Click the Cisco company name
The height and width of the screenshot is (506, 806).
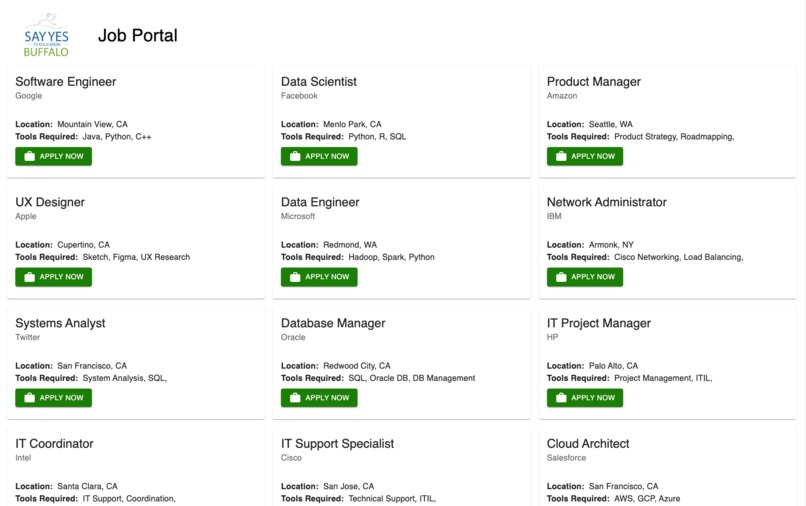pos(291,458)
